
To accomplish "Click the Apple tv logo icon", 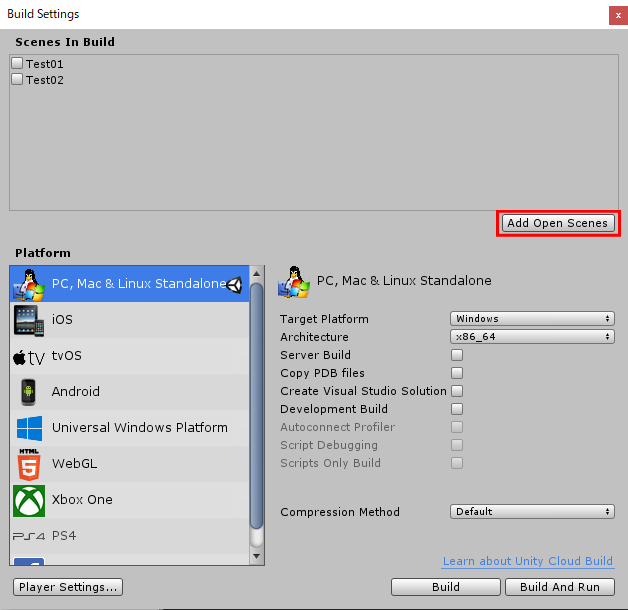I will click(x=29, y=357).
